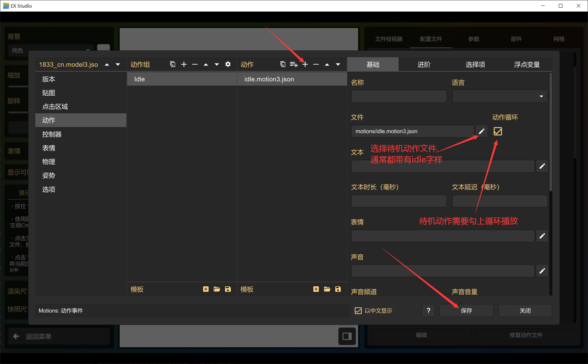Viewport: 588px width, 364px height.
Task: Remove the selected motion group
Action: tap(195, 64)
